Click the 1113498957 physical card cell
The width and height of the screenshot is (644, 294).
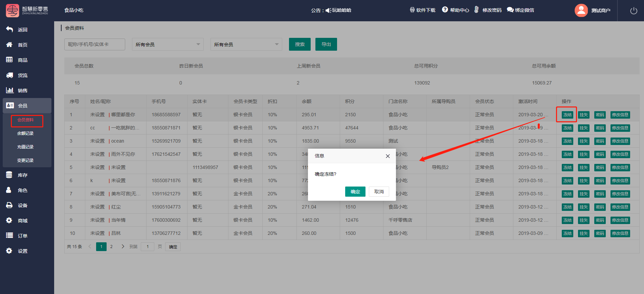tap(205, 167)
